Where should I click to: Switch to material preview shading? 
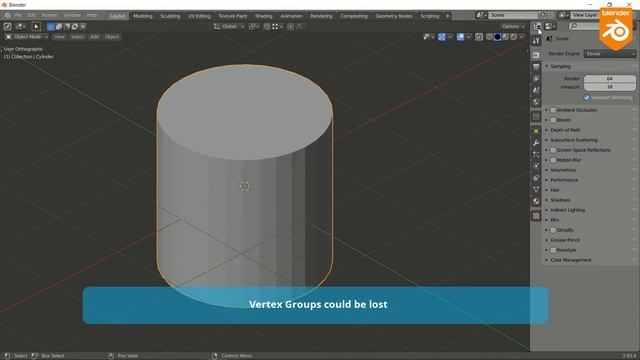coord(505,37)
